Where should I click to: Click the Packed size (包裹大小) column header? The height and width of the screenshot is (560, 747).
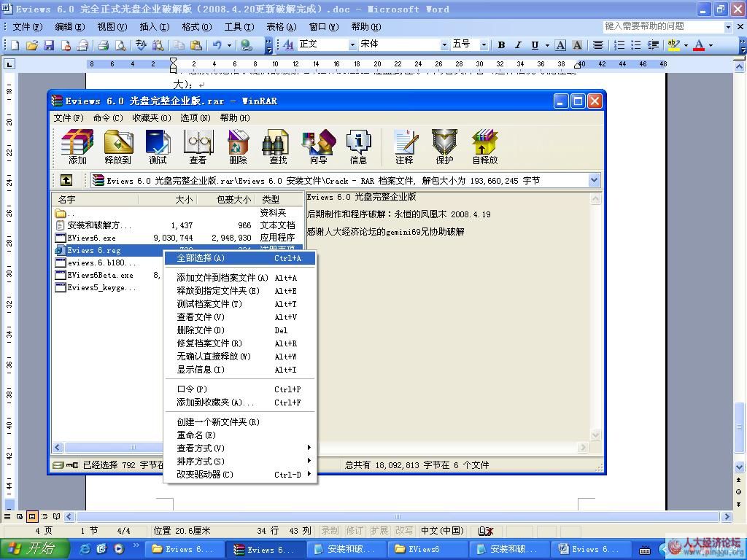[227, 200]
